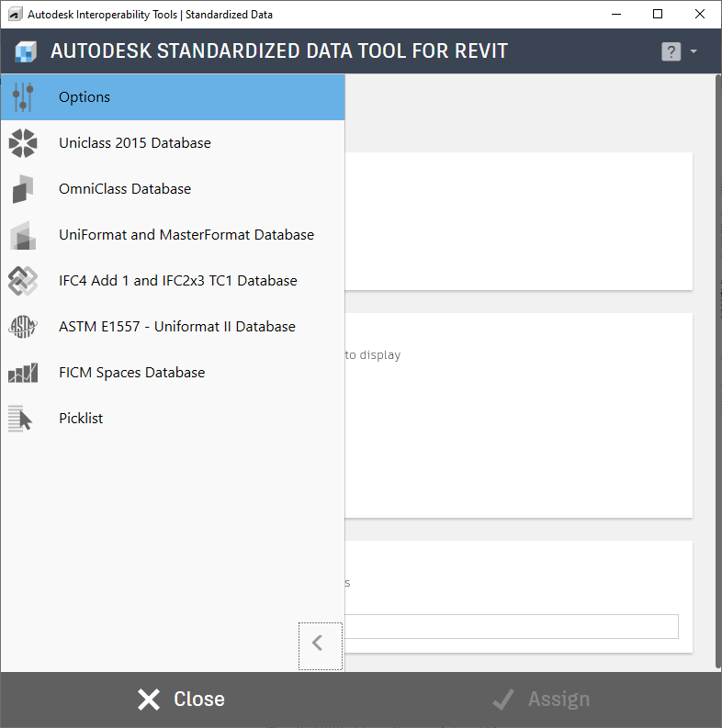Click the Uniclass 2015 Database icon

click(23, 143)
